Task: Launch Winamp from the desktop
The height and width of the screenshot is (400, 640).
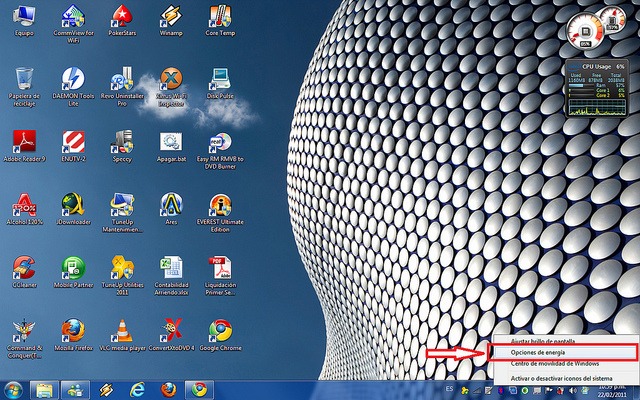Action: pyautogui.click(x=172, y=17)
